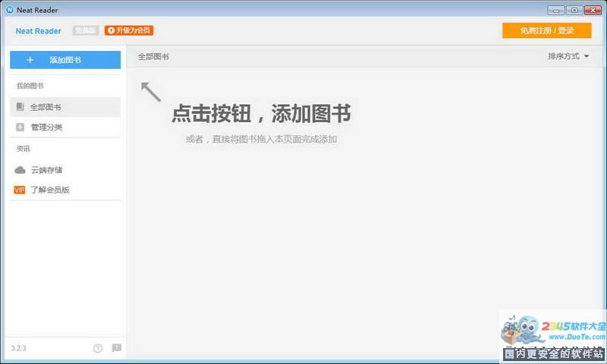This screenshot has width=607, height=364.
Task: Click the 排序方式 dropdown arrow
Action: 587,57
